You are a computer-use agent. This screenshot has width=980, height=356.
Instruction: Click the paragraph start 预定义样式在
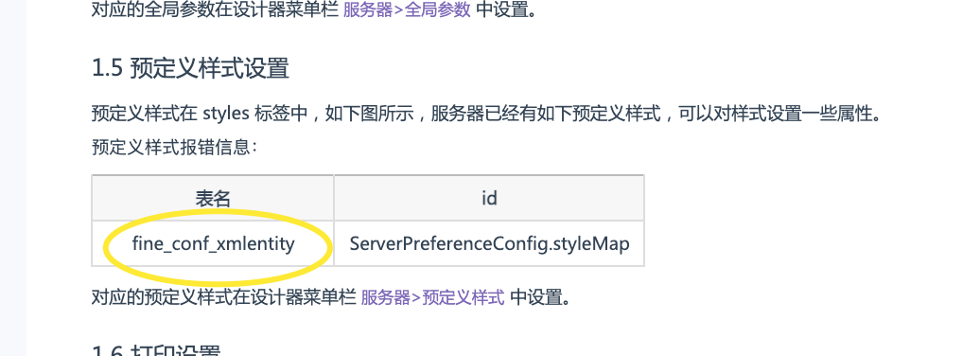click(144, 115)
